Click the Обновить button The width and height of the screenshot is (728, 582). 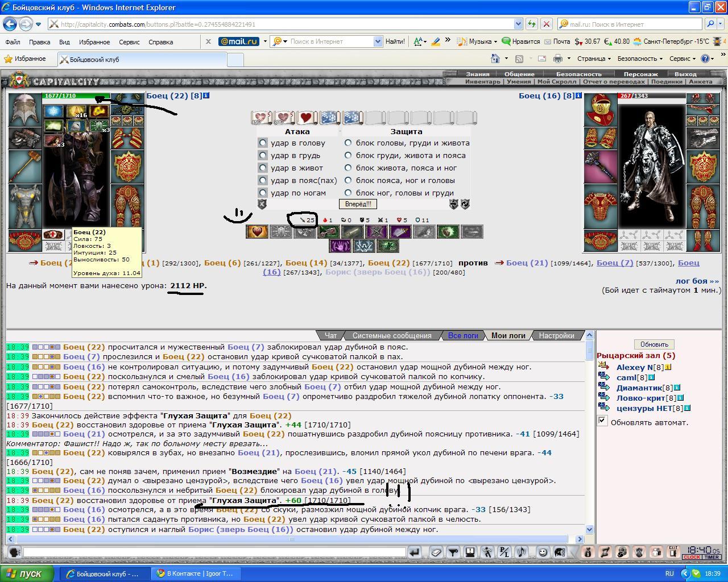[654, 344]
